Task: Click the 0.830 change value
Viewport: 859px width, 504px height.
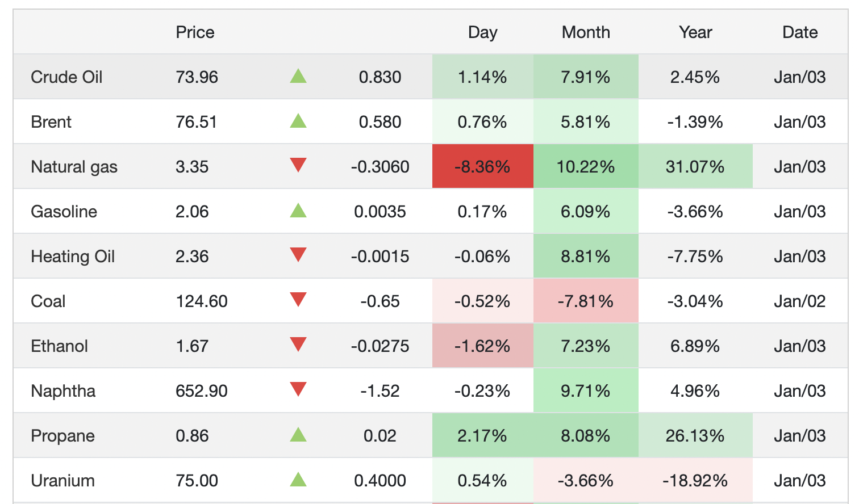Action: tap(380, 77)
